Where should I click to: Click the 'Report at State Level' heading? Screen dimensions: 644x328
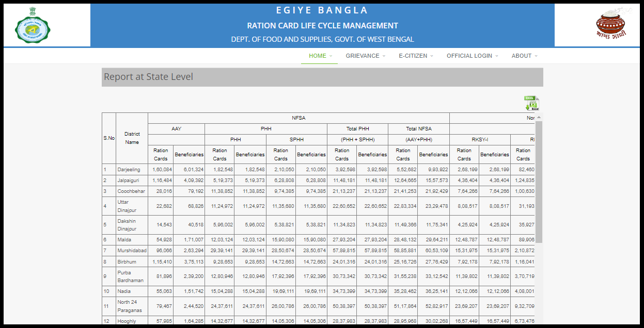pyautogui.click(x=149, y=77)
